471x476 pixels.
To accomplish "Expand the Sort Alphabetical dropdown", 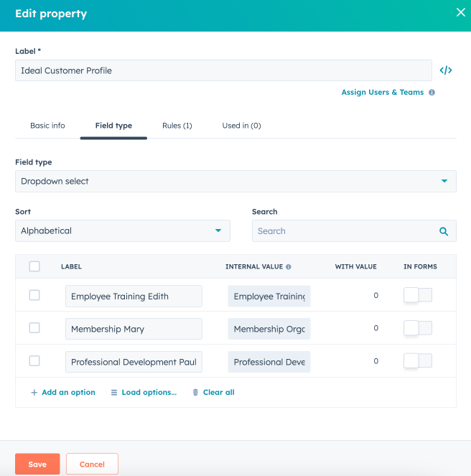I will 122,231.
